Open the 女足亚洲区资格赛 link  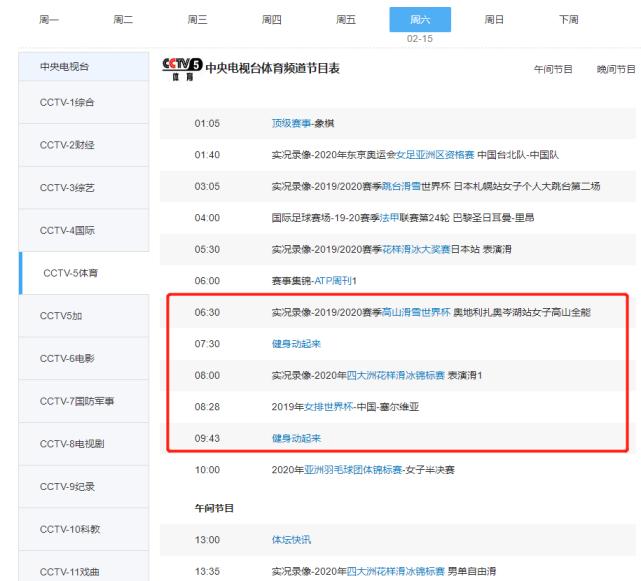pyautogui.click(x=435, y=155)
